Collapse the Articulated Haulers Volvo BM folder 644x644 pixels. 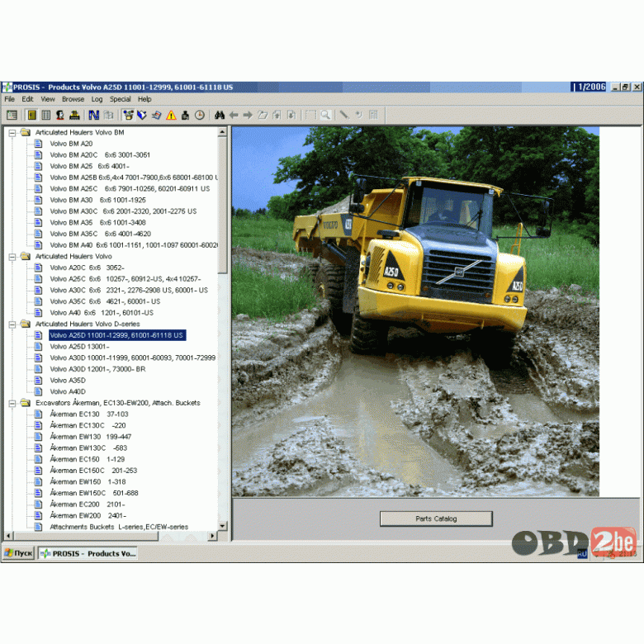[12, 133]
